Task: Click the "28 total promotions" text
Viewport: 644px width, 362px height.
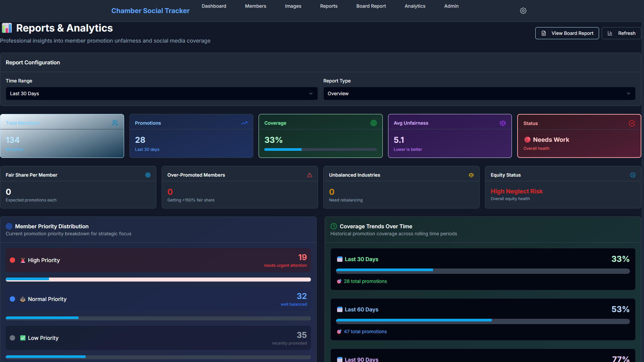Action: (365, 281)
